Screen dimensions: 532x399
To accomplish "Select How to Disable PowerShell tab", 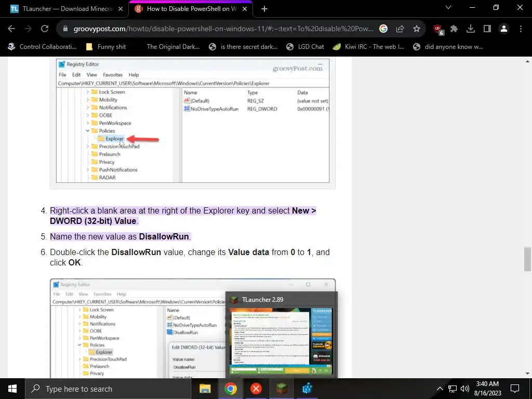I will (191, 9).
